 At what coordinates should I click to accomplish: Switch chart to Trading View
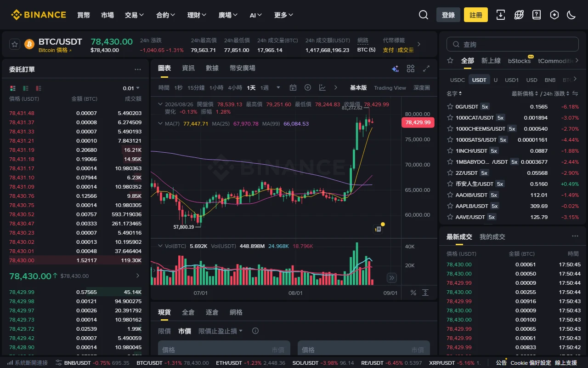point(390,87)
